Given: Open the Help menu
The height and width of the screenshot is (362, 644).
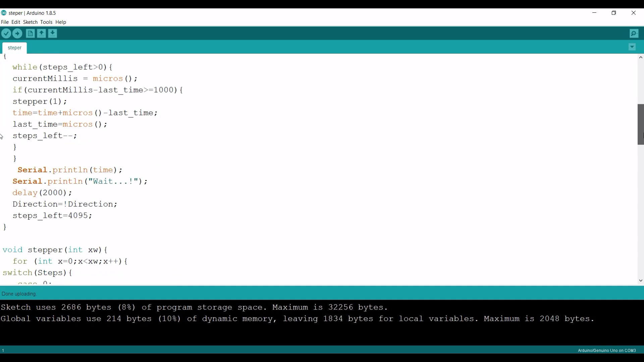Looking at the screenshot, I should [x=61, y=22].
